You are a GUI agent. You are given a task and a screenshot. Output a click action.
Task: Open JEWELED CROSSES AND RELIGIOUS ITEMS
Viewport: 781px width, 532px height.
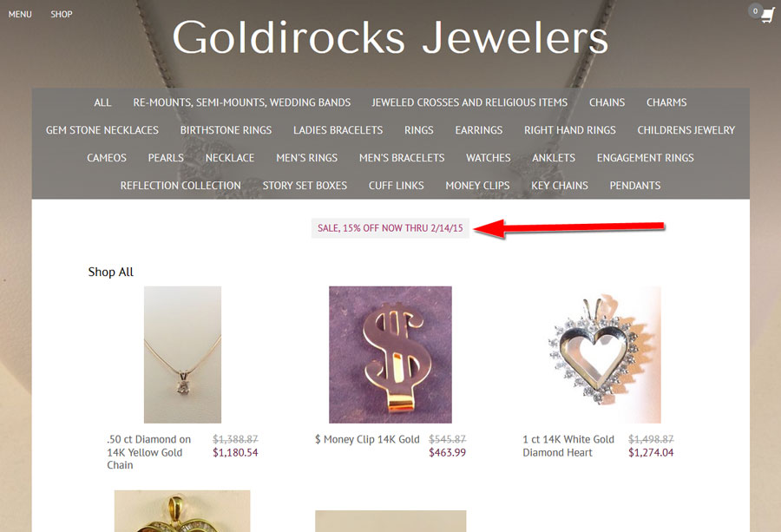pos(469,102)
